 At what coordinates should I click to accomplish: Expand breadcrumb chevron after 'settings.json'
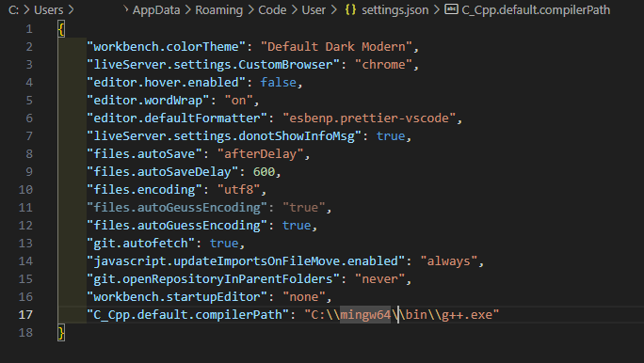pyautogui.click(x=437, y=9)
